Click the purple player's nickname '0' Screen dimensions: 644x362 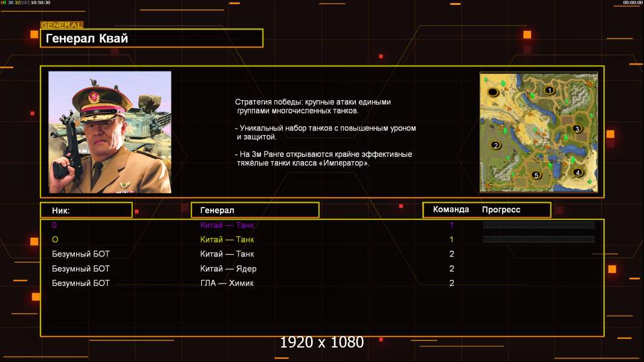pos(54,225)
